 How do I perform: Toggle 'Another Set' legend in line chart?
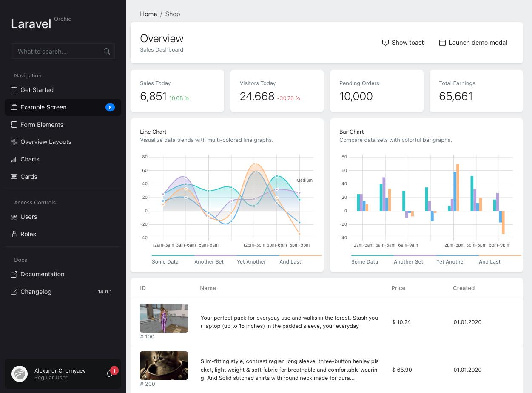click(209, 261)
